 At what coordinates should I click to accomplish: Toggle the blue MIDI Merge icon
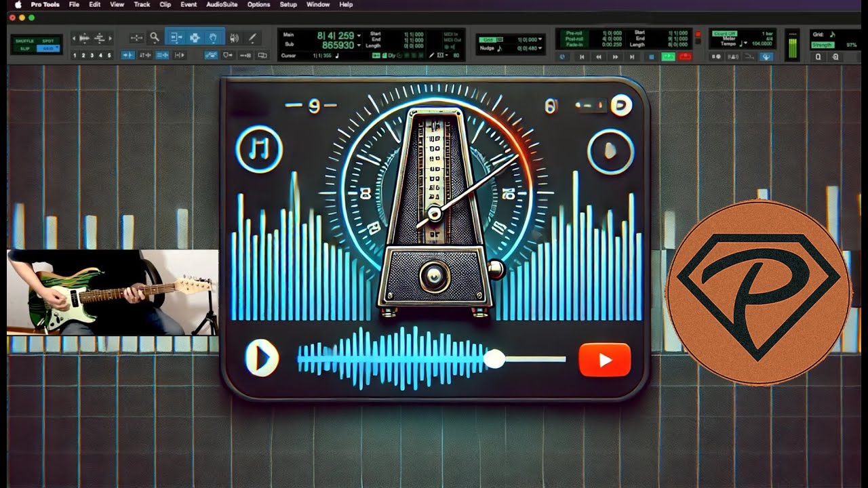coord(766,57)
